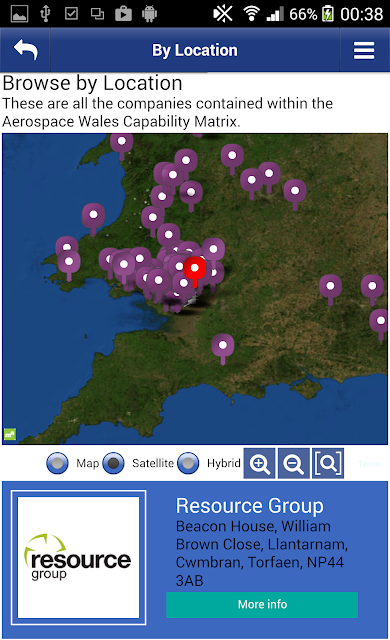Open the hamburger menu
The width and height of the screenshot is (390, 640).
[x=364, y=51]
